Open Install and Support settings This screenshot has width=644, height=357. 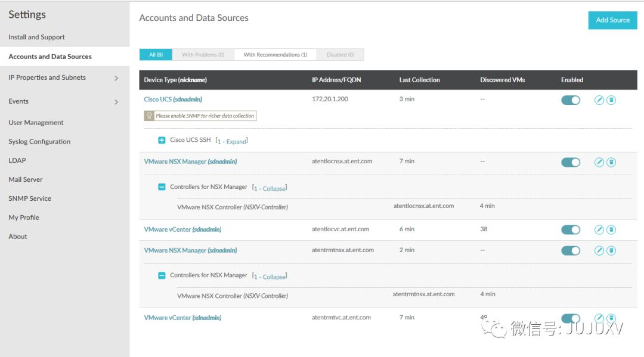(36, 37)
